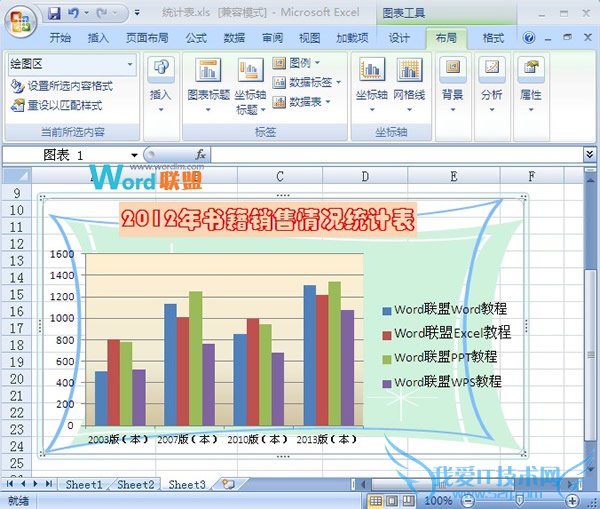Open Excel help question mark

point(529,38)
